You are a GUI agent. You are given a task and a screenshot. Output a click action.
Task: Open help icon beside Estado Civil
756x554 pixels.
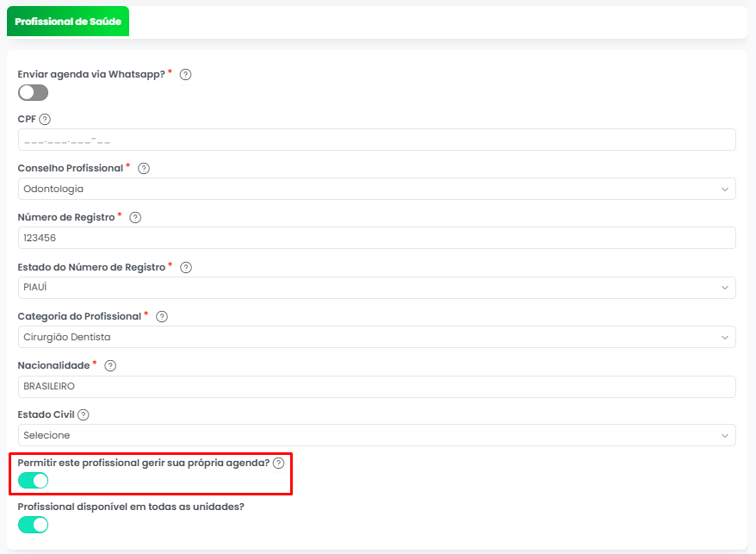pyautogui.click(x=84, y=414)
